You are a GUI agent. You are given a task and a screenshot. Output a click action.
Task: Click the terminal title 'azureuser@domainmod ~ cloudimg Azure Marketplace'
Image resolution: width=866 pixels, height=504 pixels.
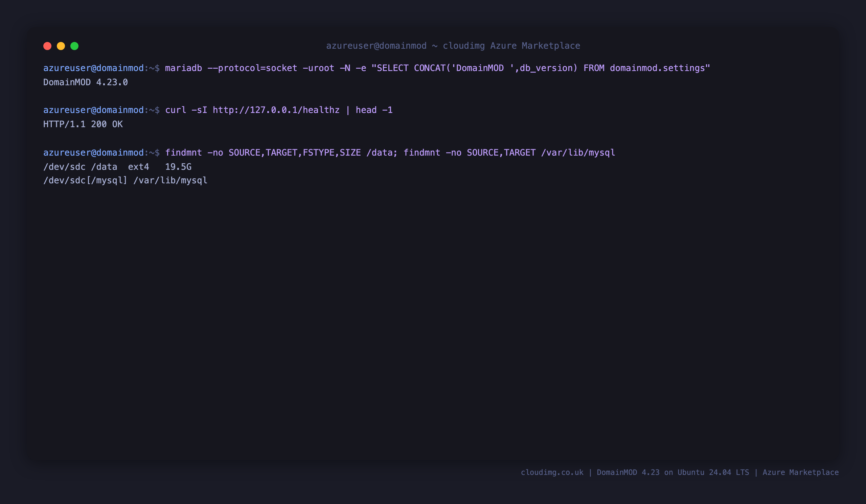[453, 46]
